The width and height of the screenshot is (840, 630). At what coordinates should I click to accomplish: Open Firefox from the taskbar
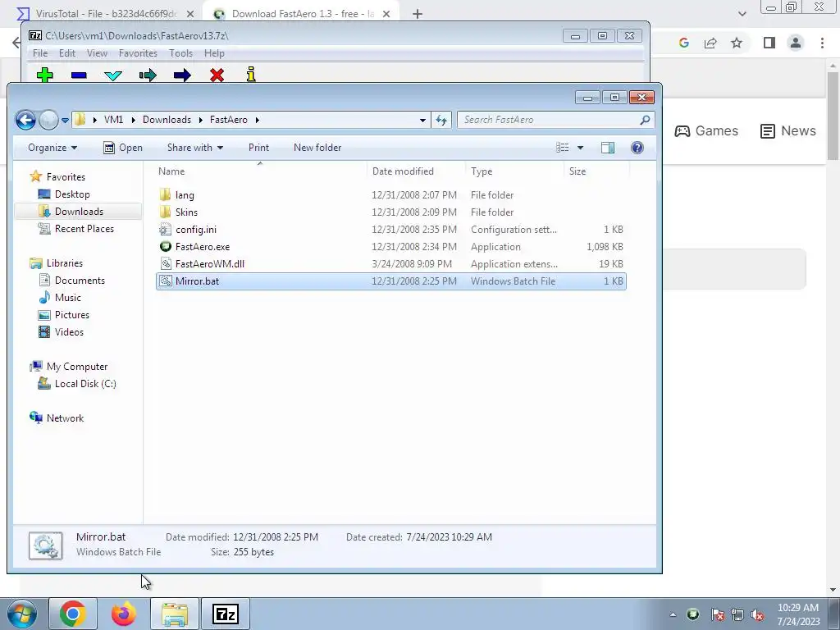124,614
